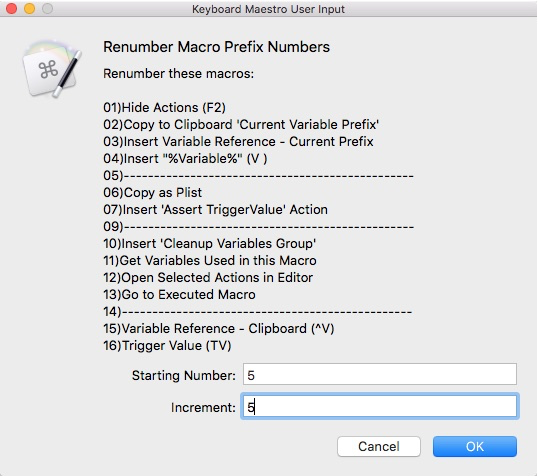Click the Increment label text
Viewport: 538px width, 476px height.
pyautogui.click(x=203, y=407)
